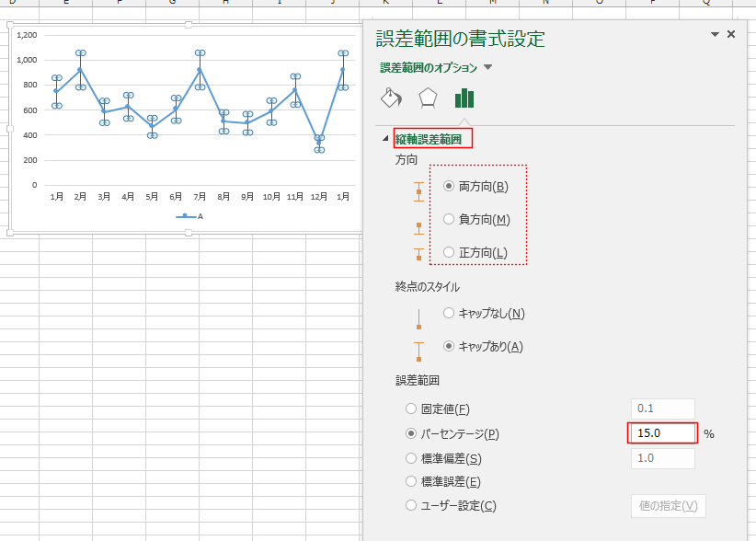The image size is (756, 541).
Task: Select column header K
Action: (386, 3)
